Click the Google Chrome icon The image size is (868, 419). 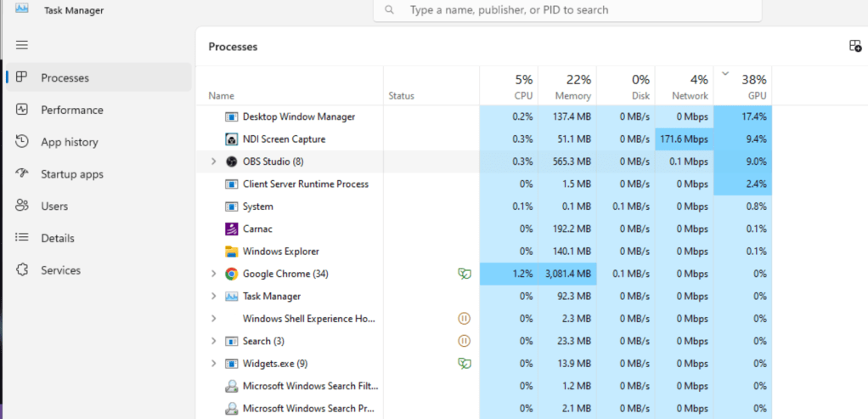[x=231, y=274]
